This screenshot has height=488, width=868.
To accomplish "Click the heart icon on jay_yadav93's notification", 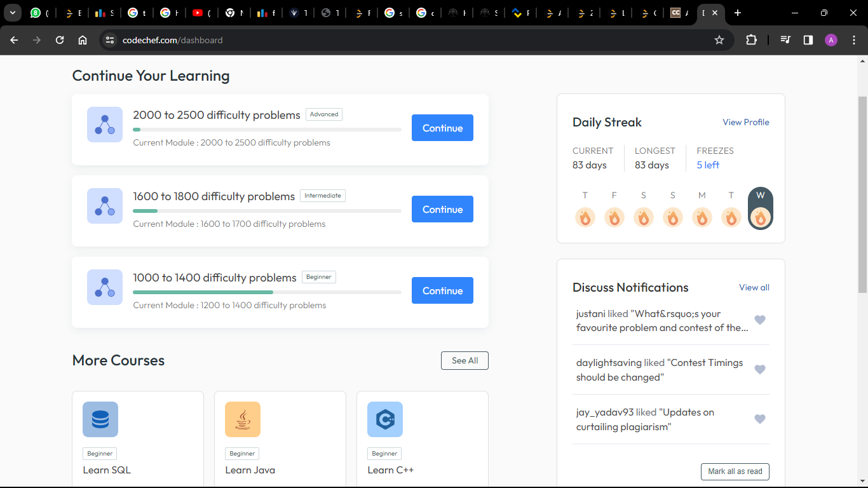I will tap(760, 419).
